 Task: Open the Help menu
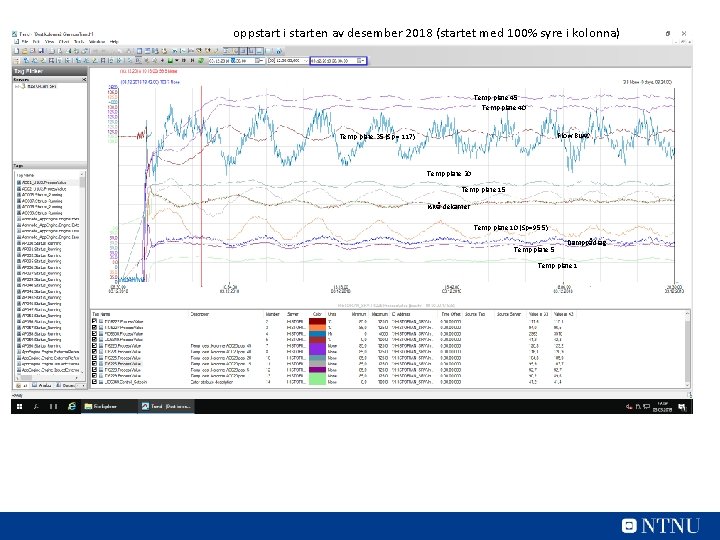click(114, 41)
